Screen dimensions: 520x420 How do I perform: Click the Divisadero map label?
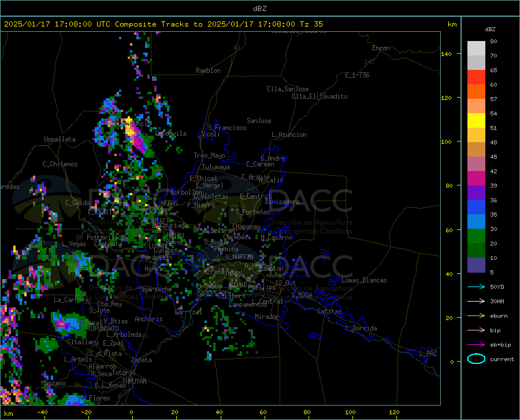(282, 202)
